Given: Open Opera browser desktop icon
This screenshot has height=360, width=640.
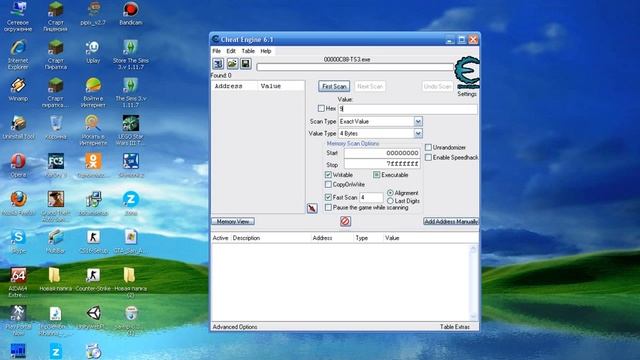Looking at the screenshot, I should pos(18,166).
